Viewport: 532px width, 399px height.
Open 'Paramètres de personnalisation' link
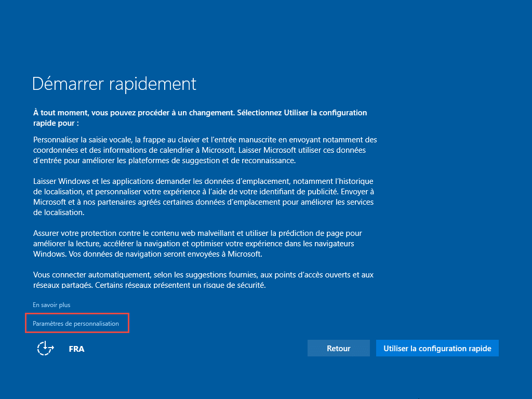[x=76, y=324]
